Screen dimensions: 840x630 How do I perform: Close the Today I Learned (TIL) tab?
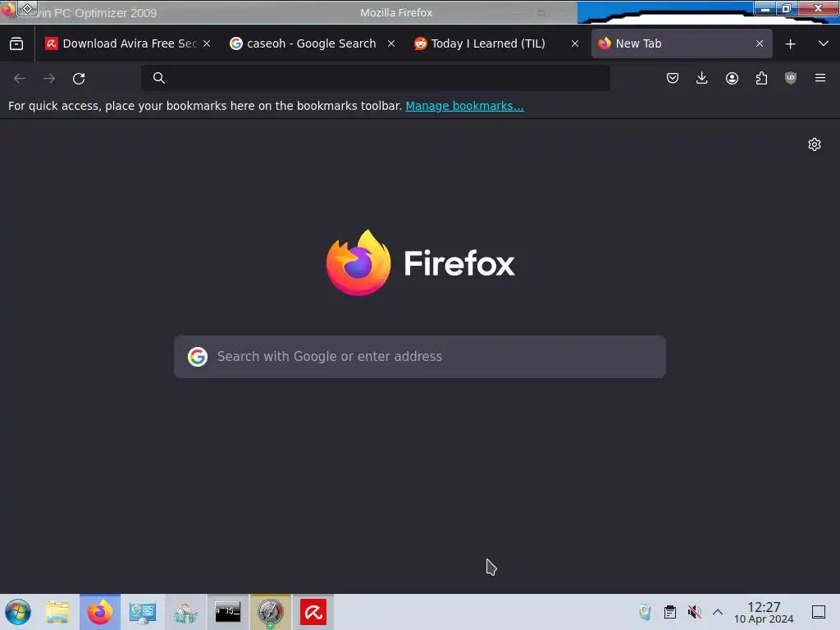(x=575, y=44)
